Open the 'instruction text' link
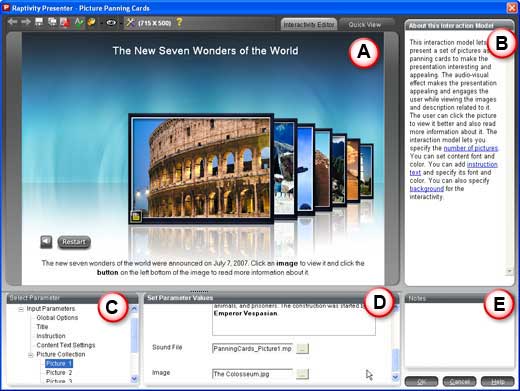The image size is (520, 391). tap(482, 164)
